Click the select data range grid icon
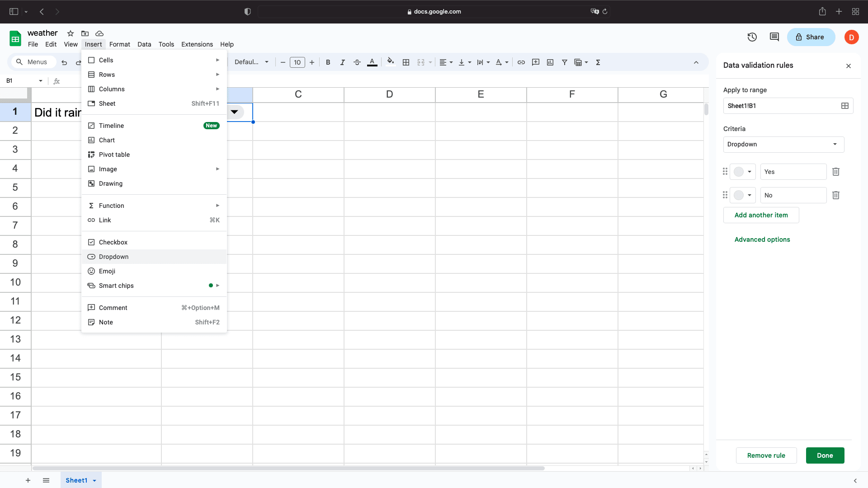The height and width of the screenshot is (488, 868). pos(844,106)
